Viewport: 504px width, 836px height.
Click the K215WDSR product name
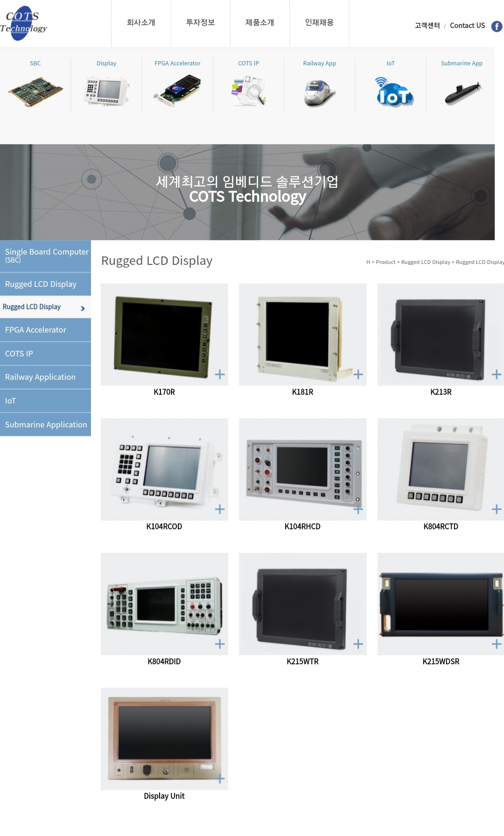coord(441,661)
